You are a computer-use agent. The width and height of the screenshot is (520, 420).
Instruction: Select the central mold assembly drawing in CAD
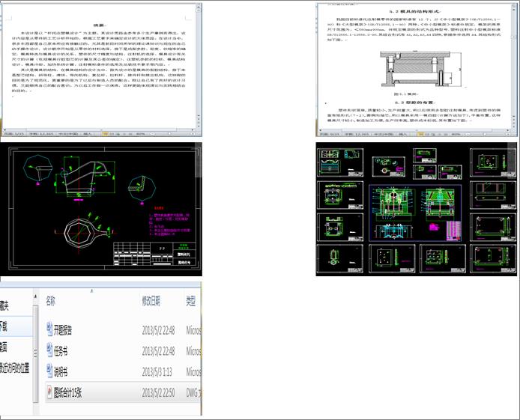(415, 213)
